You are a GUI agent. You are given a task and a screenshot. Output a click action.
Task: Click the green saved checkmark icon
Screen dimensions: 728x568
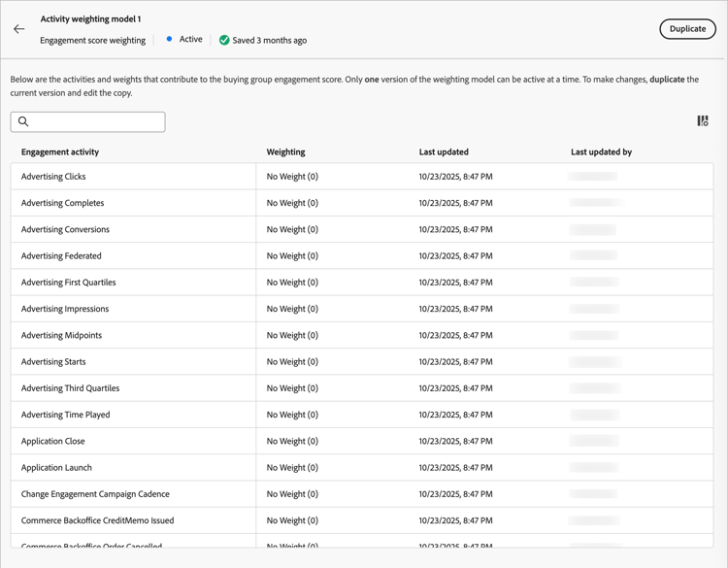[224, 41]
